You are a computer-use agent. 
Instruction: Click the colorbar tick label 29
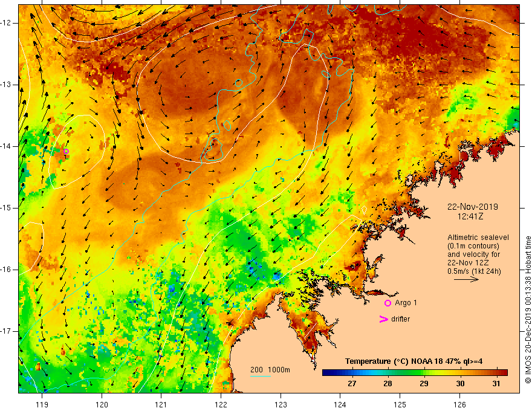[x=424, y=384]
